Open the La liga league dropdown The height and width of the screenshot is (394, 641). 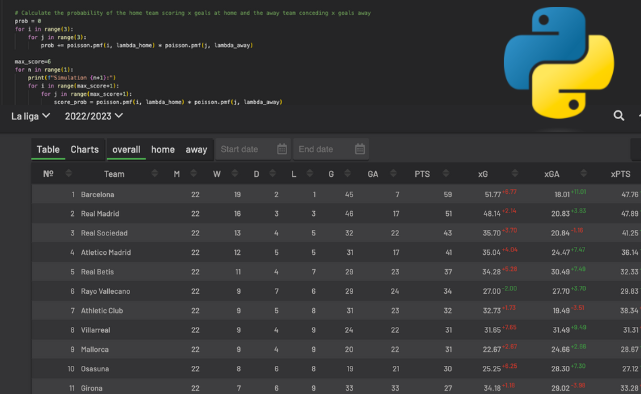click(x=30, y=116)
